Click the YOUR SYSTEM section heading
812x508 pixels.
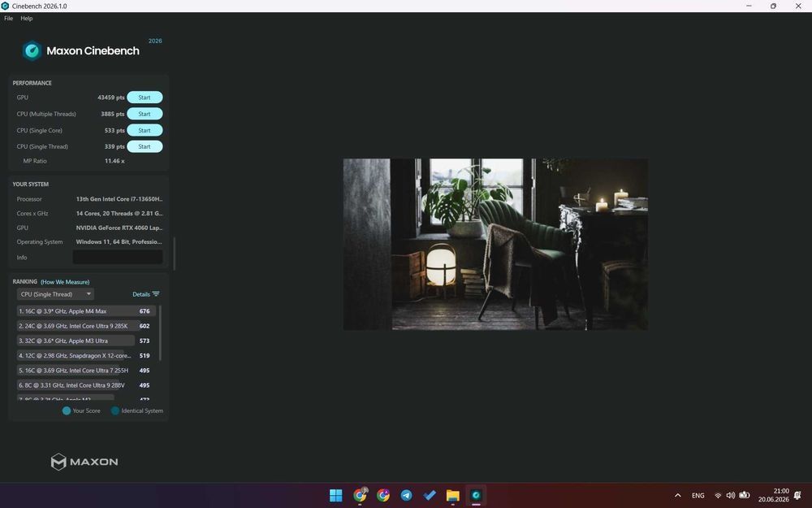(x=31, y=184)
